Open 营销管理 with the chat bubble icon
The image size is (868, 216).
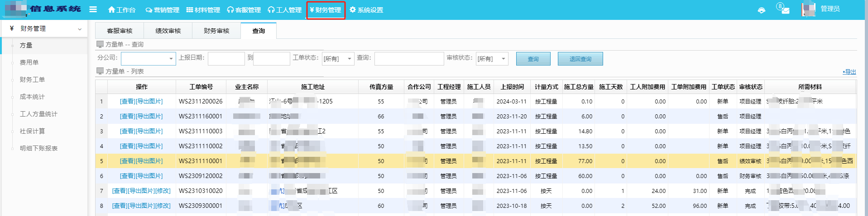(x=162, y=10)
